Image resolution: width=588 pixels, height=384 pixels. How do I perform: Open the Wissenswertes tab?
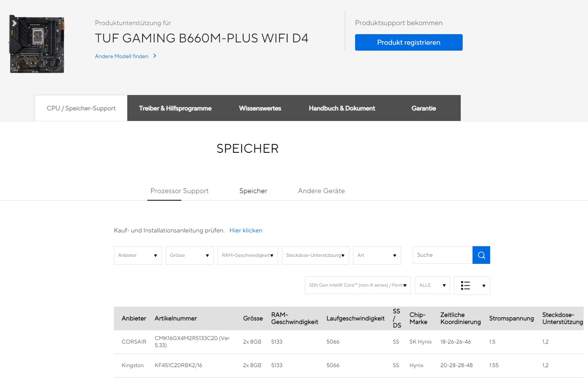pos(260,108)
